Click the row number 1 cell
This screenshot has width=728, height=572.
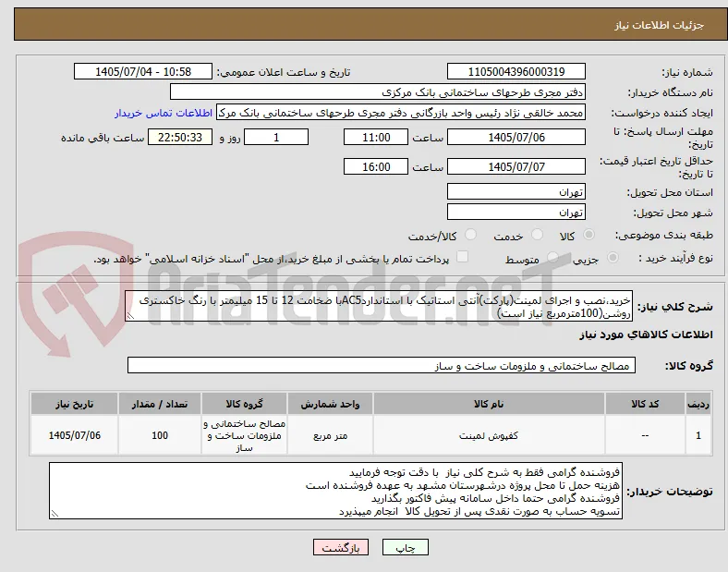coord(698,435)
